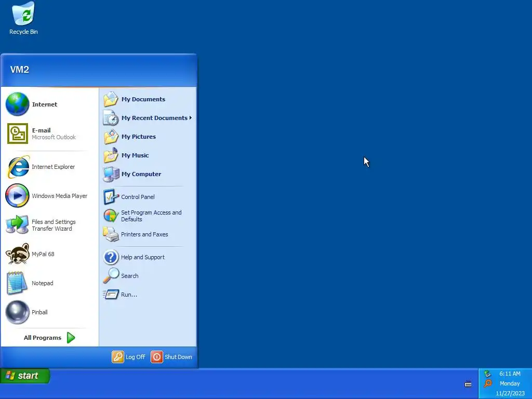Click the Microsoft Outlook subtitle text
Screen dimensions: 532x399
click(x=54, y=137)
